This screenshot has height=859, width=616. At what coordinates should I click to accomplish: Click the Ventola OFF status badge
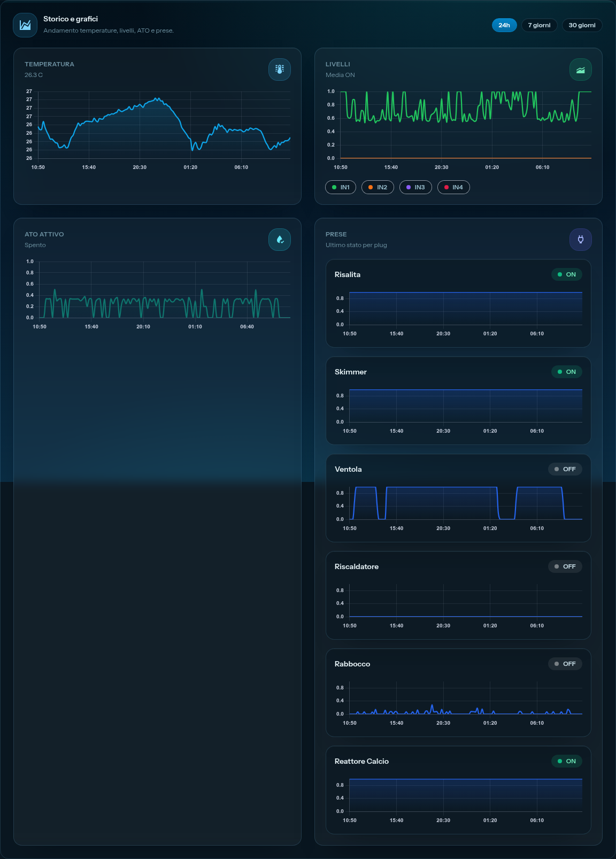point(565,469)
